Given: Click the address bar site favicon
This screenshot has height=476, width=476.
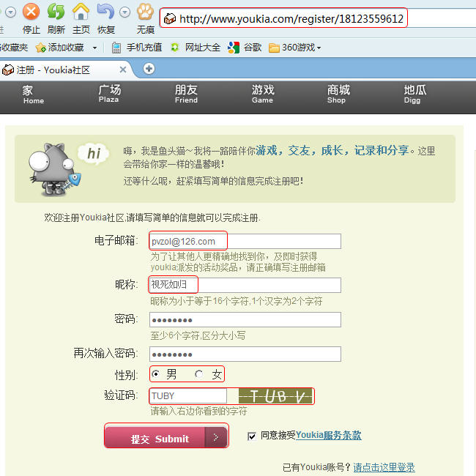Looking at the screenshot, I should pyautogui.click(x=170, y=19).
